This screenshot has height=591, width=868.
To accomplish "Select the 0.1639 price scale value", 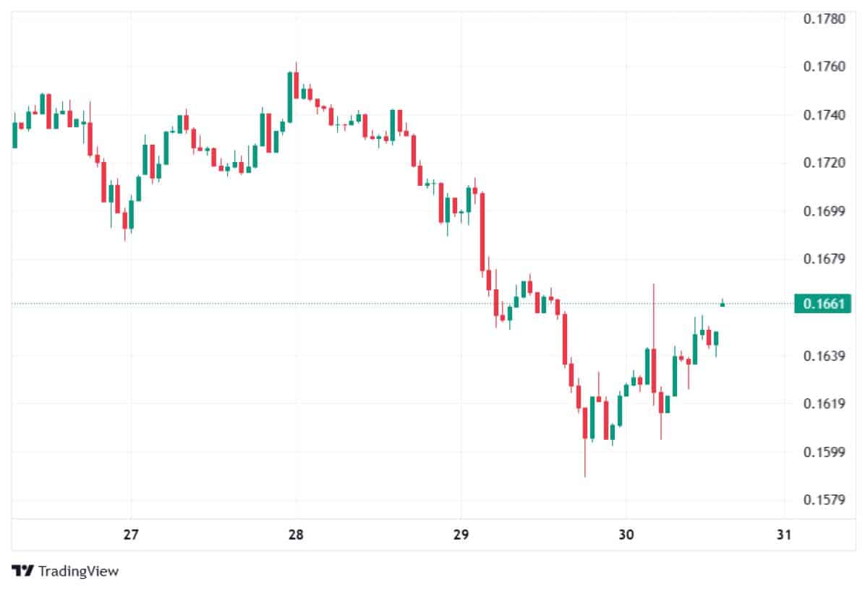I will point(824,355).
